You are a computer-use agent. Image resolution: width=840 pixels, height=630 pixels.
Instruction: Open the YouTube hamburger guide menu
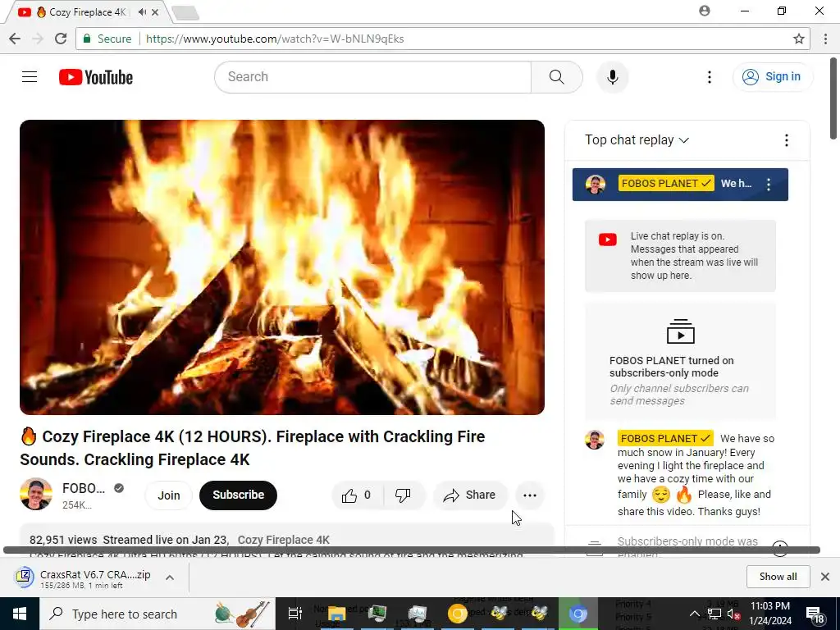pos(30,77)
